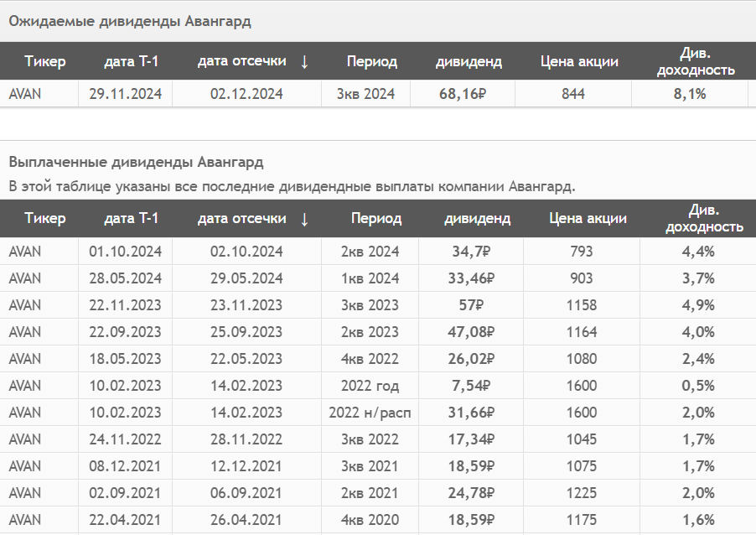Screen dimensions: 756x535
Task: Click period '2кв 2021' cell
Action: click(x=370, y=493)
